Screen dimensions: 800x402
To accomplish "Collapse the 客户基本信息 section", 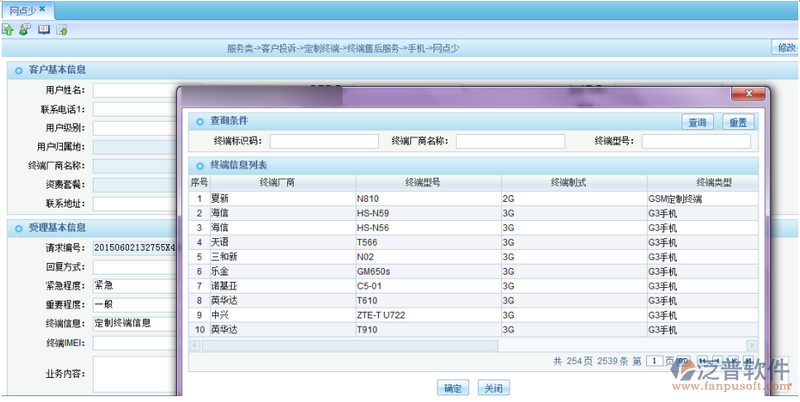I will pos(17,70).
